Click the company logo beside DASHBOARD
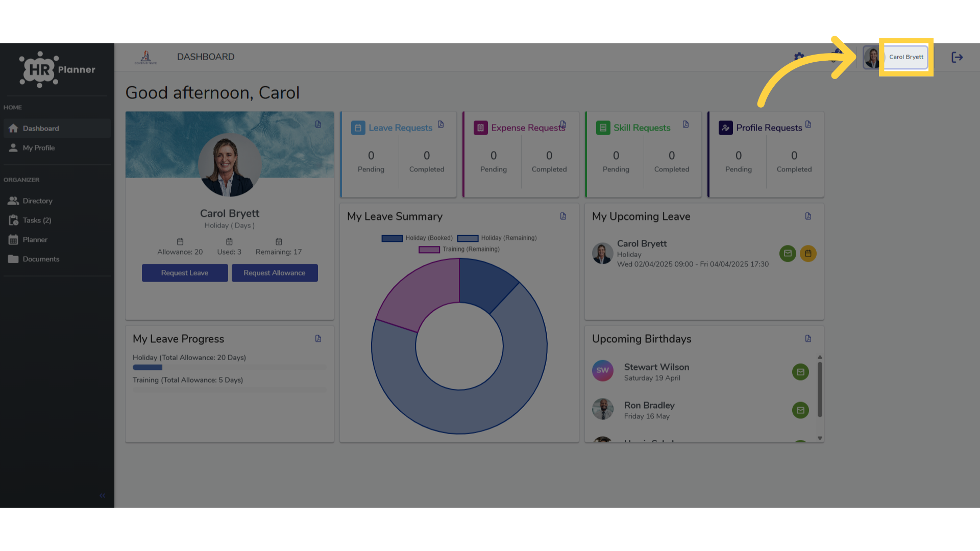Viewport: 980px width, 551px height. pyautogui.click(x=146, y=57)
